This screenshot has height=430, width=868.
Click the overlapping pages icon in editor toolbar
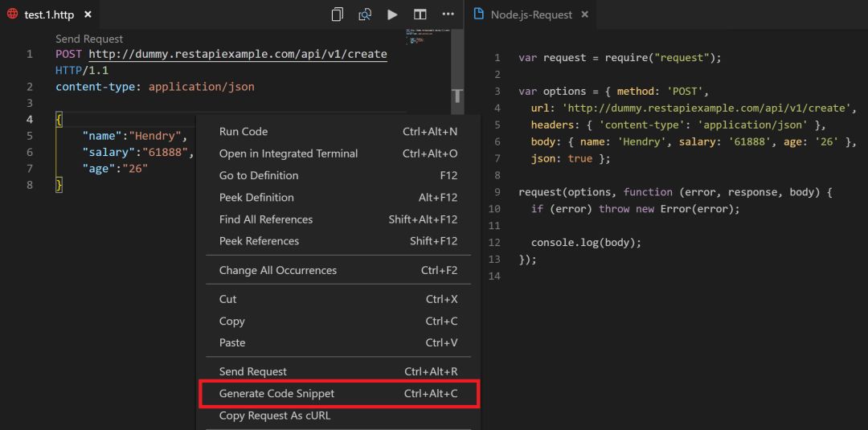(x=337, y=14)
